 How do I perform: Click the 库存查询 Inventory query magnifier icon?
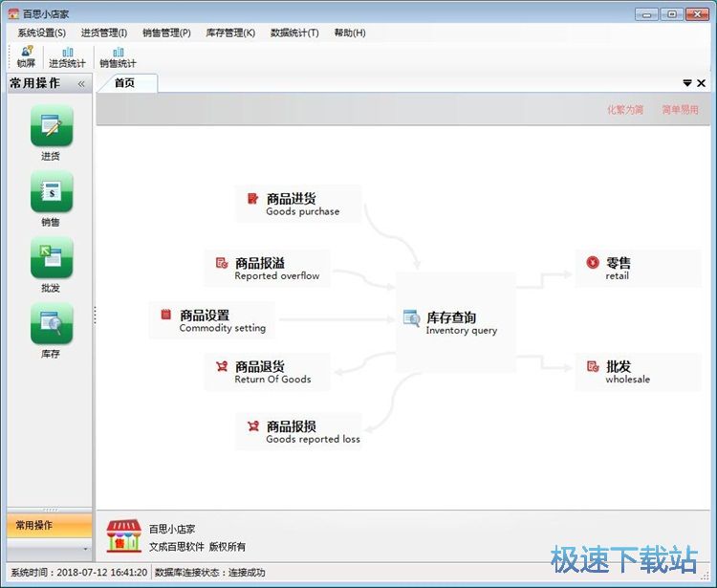point(411,318)
